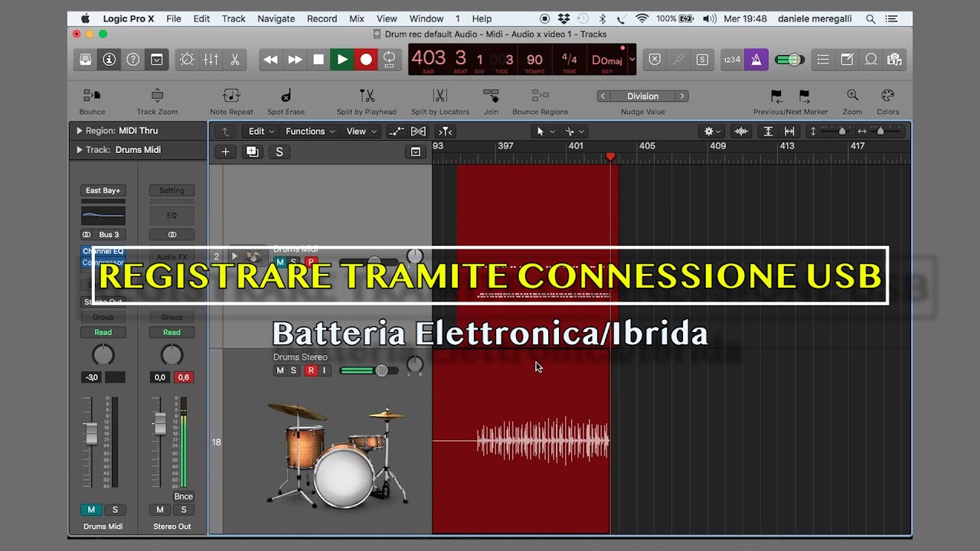Screen dimensions: 980x551
Task: Open the Colors palette icon
Action: pyautogui.click(x=888, y=96)
